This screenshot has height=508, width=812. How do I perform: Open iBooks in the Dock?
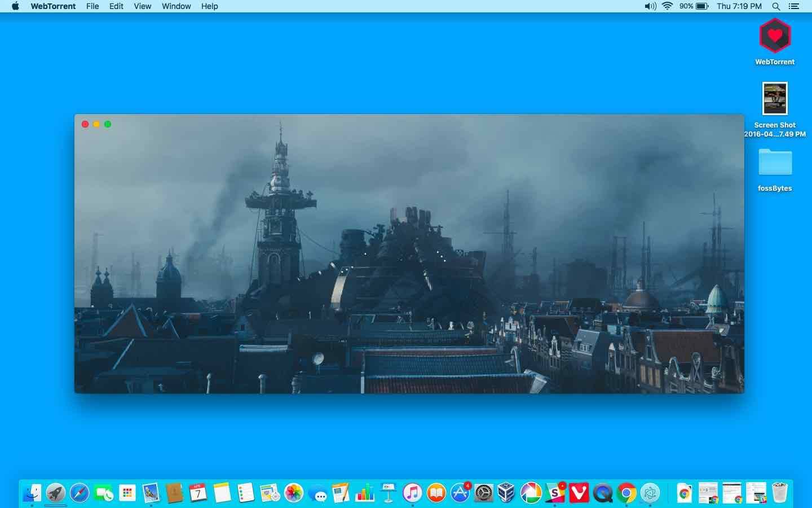tap(436, 493)
